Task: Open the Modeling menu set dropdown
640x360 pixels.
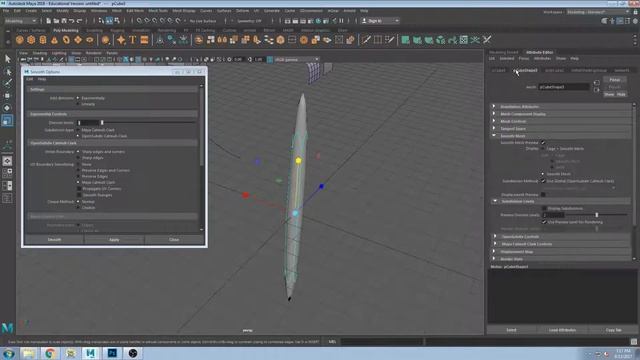Action: pos(20,21)
